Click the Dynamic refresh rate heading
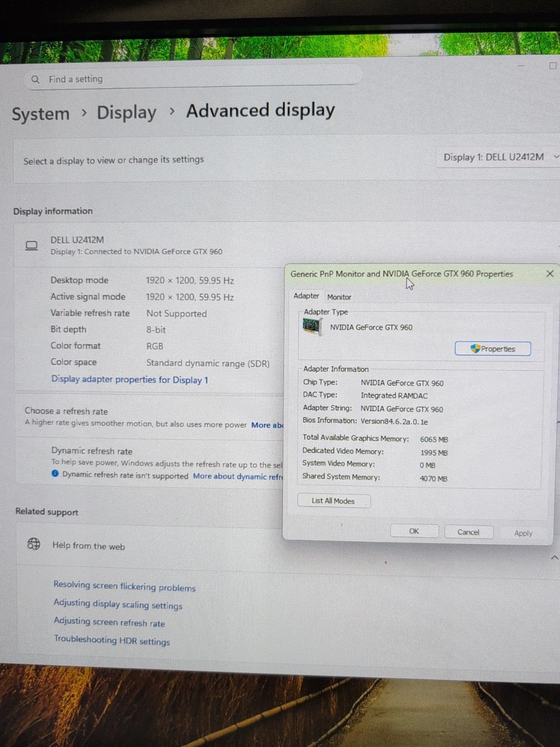Viewport: 560px width, 747px height. (92, 451)
